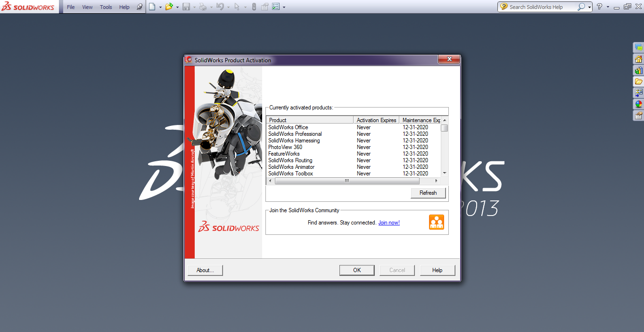This screenshot has height=332, width=644.
Task: Click the Print icon in toolbar
Action: (203, 7)
